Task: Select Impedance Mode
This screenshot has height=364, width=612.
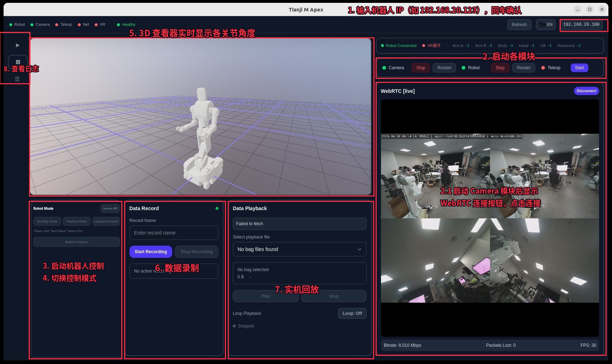Action: (x=106, y=221)
